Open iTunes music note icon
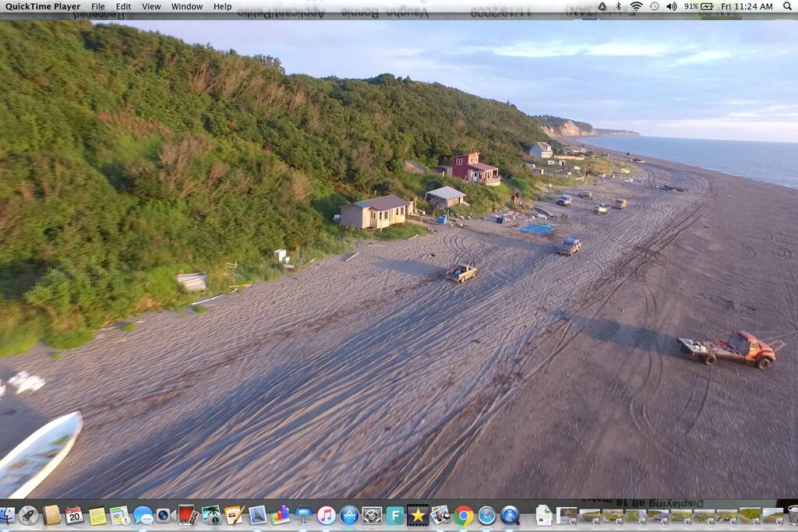The image size is (798, 532). [327, 516]
